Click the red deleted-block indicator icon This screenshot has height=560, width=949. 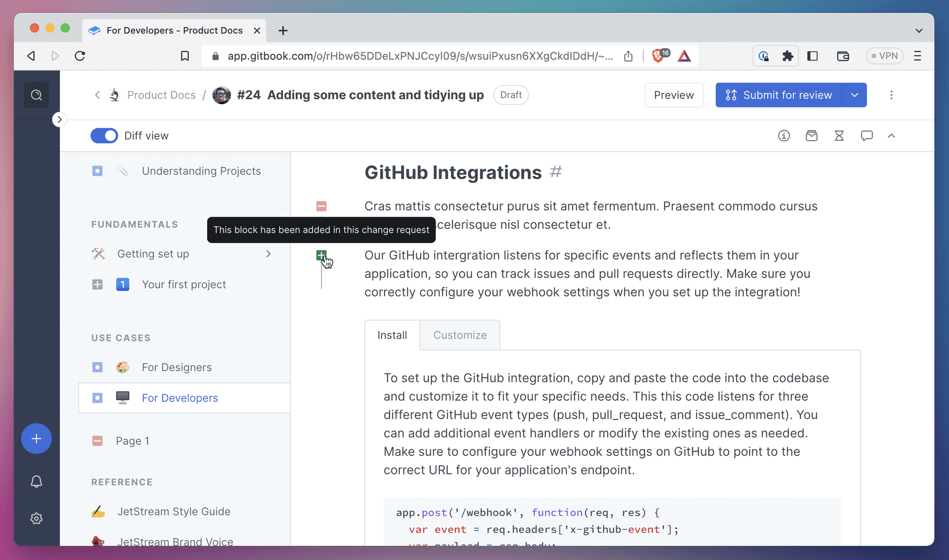[x=322, y=206]
